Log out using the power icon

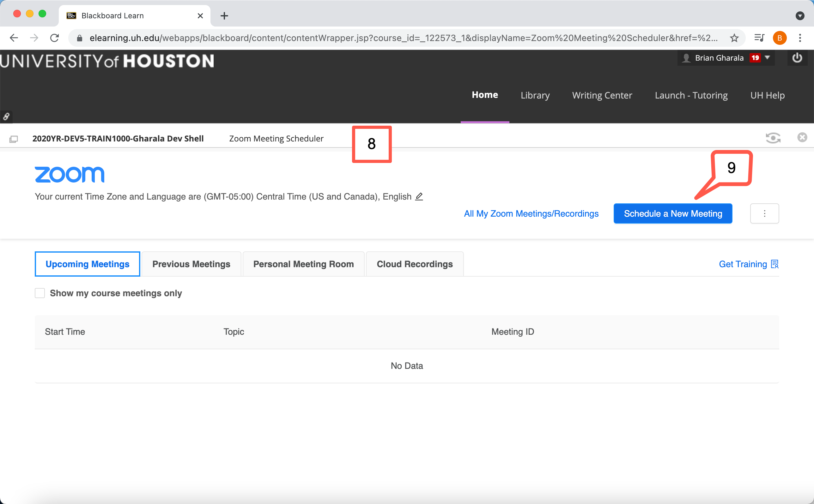coord(797,58)
